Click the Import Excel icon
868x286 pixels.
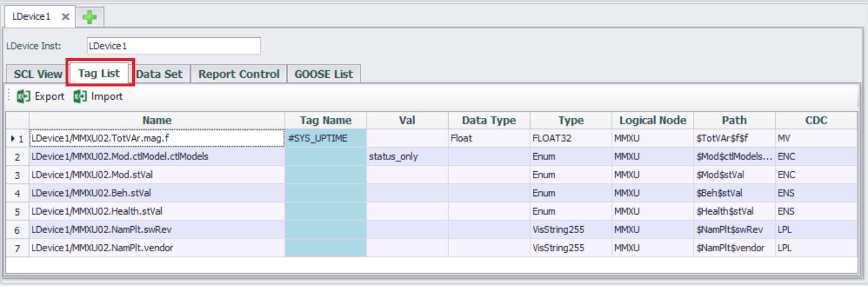80,96
